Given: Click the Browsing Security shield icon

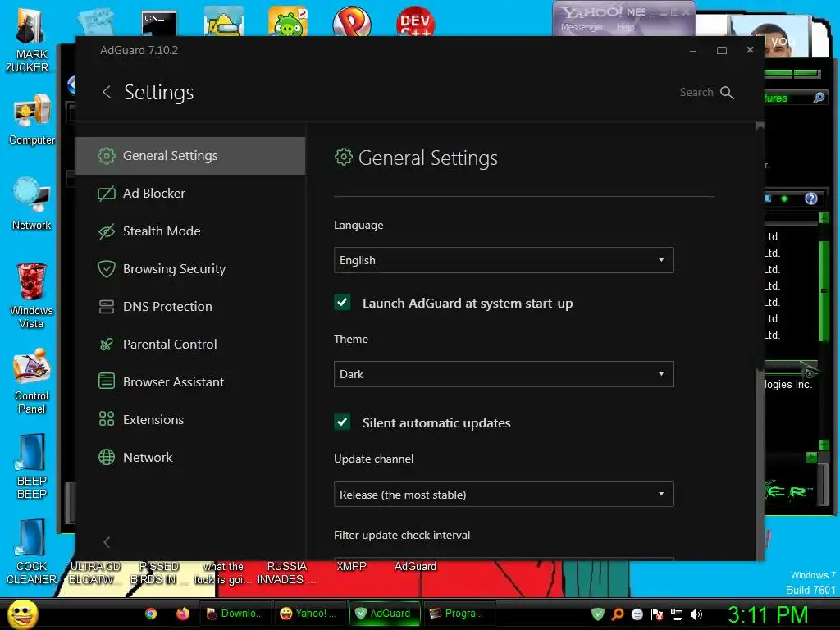Looking at the screenshot, I should point(107,268).
